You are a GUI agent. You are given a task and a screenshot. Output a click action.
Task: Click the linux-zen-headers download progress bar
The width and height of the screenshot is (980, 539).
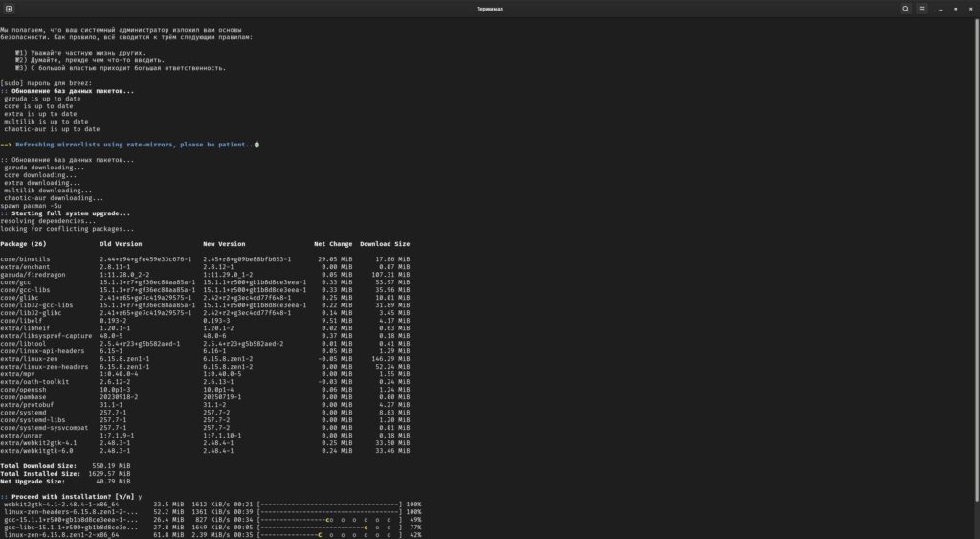(x=329, y=512)
